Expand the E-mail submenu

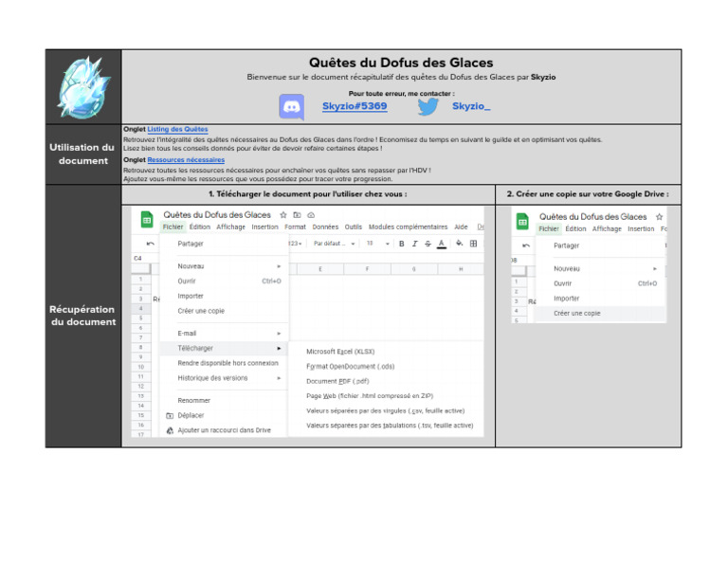click(279, 334)
